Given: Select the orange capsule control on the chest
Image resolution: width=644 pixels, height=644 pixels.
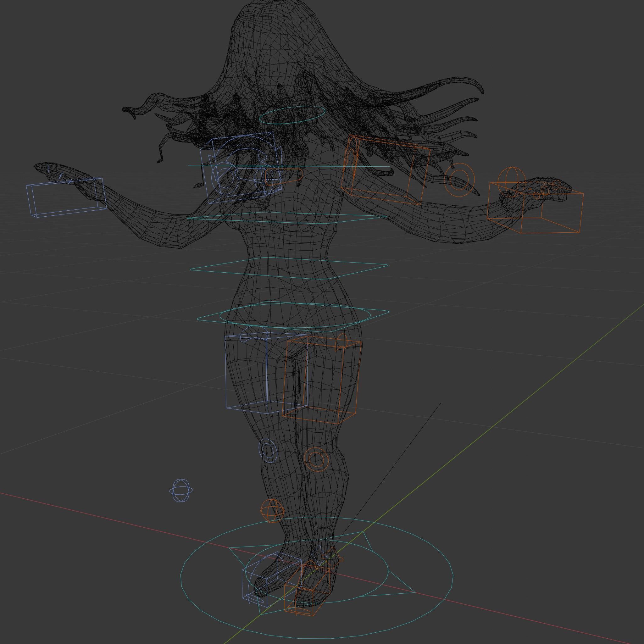Looking at the screenshot, I should (x=284, y=177).
